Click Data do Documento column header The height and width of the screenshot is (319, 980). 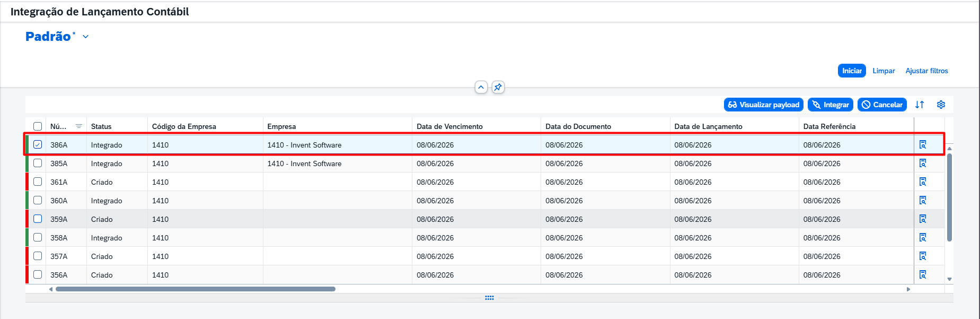point(605,126)
